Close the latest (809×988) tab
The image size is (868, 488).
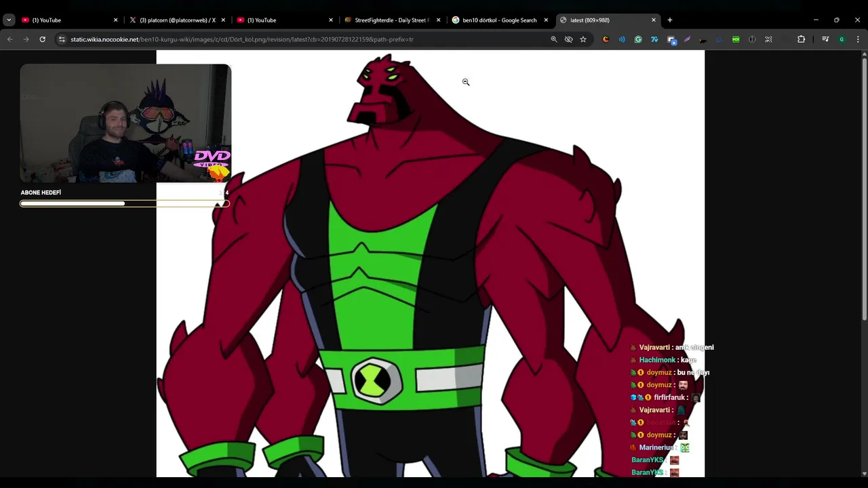(x=654, y=20)
